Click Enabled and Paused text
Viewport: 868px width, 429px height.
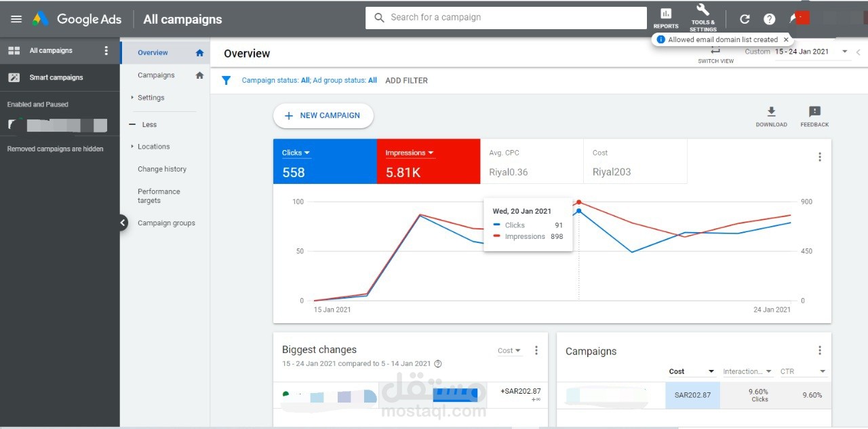point(38,105)
